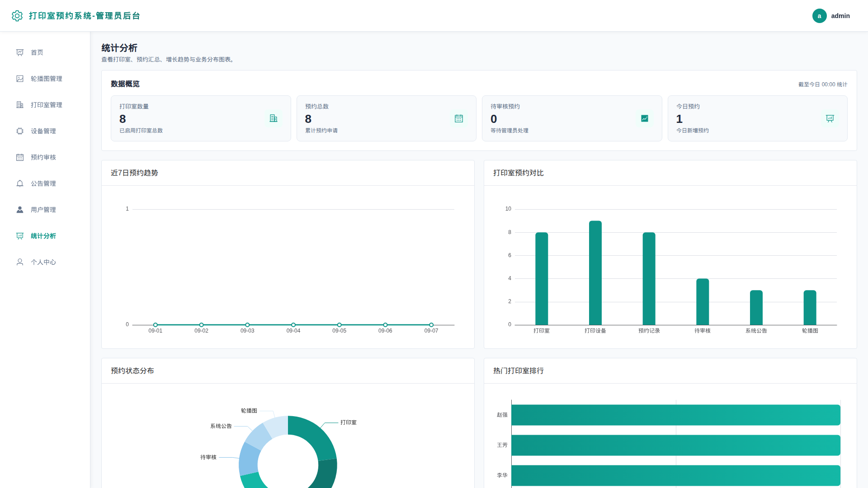Click the 轮播图管理 image icon

(20, 79)
